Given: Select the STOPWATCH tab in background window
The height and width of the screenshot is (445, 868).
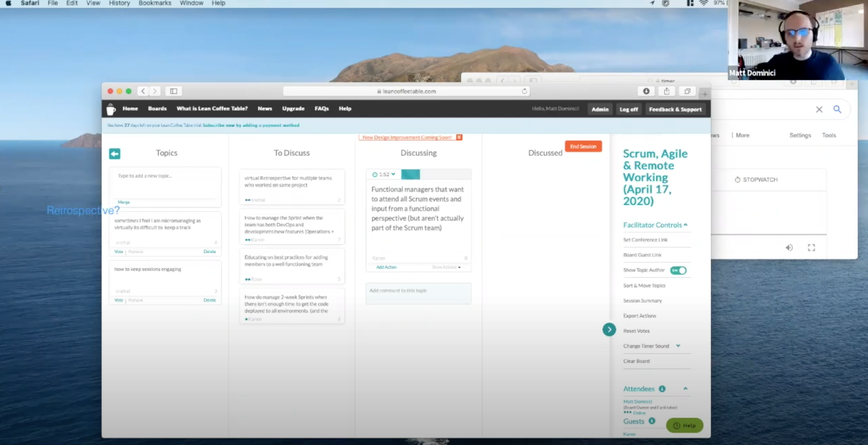Looking at the screenshot, I should (x=756, y=179).
